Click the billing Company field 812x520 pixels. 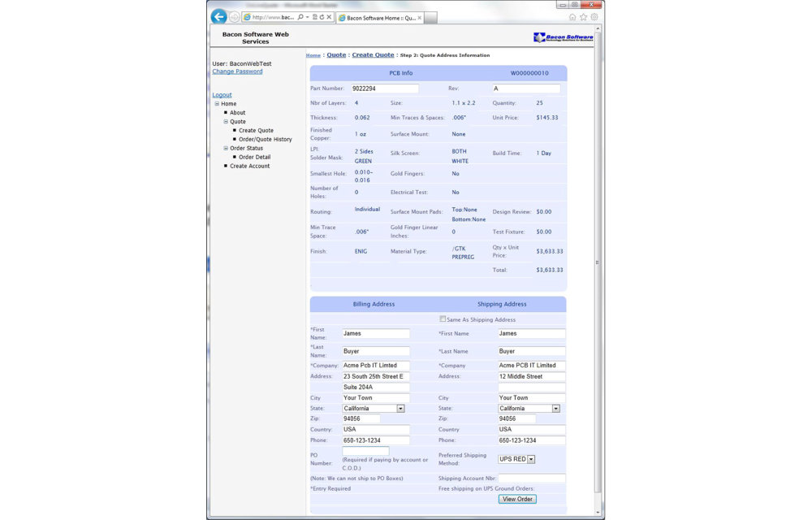pyautogui.click(x=375, y=366)
